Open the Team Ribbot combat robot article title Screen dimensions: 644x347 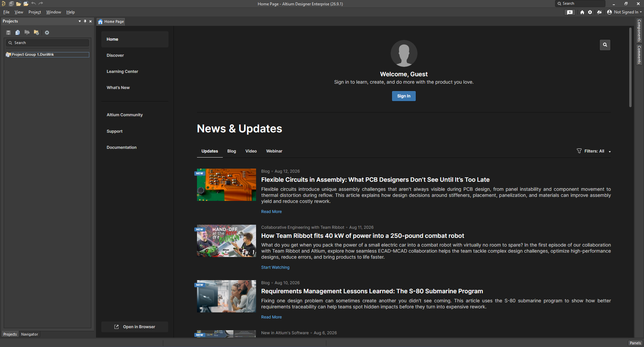pos(362,236)
